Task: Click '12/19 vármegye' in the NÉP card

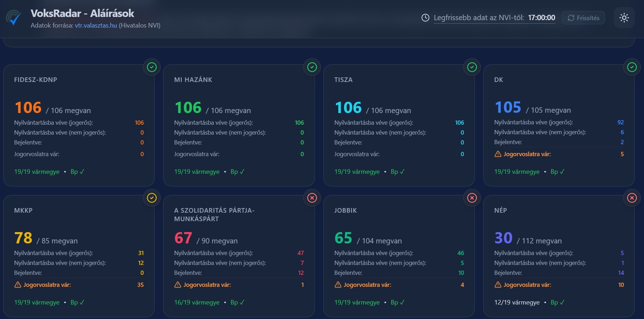Action: click(x=517, y=302)
